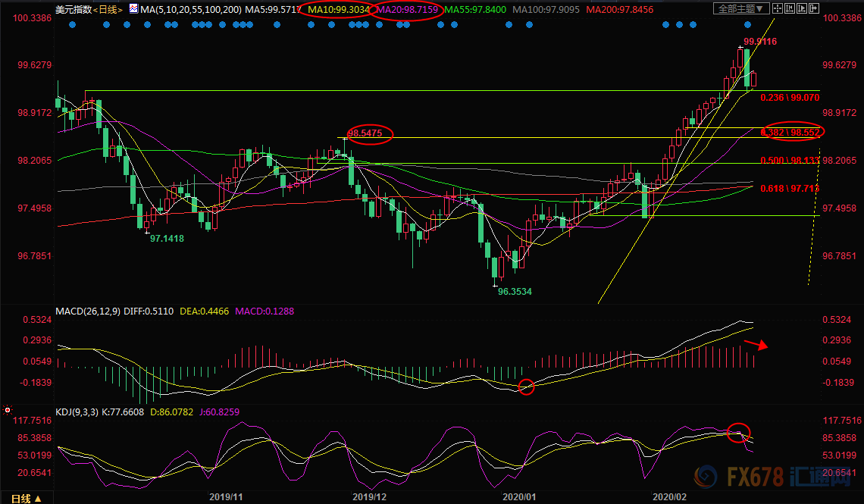
Task: Select Fibonacci level 0.382\98.552
Action: tap(790, 132)
